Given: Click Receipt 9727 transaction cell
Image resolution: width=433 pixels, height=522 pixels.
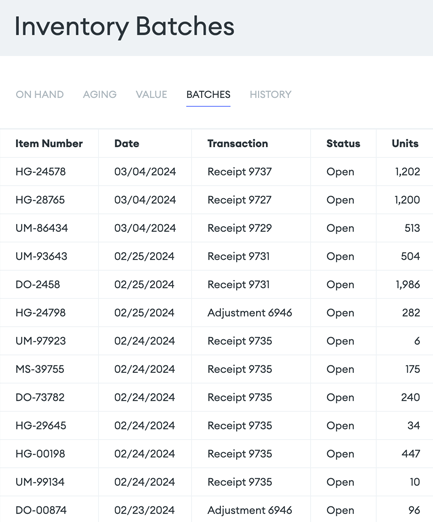Looking at the screenshot, I should point(239,200).
